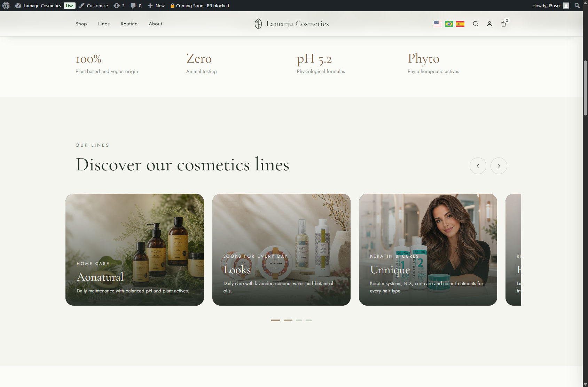Image resolution: width=588 pixels, height=387 pixels.
Task: Select fourth carousel pagination dot
Action: [309, 320]
